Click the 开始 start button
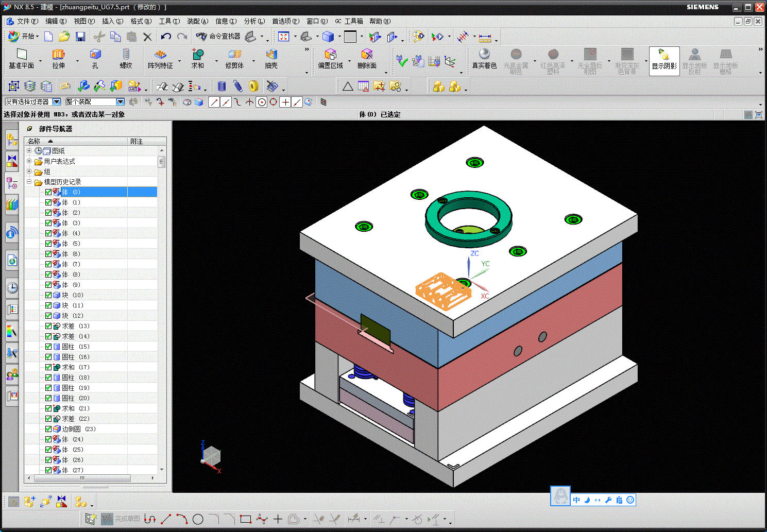Viewport: 767px width, 532px height. pyautogui.click(x=23, y=36)
